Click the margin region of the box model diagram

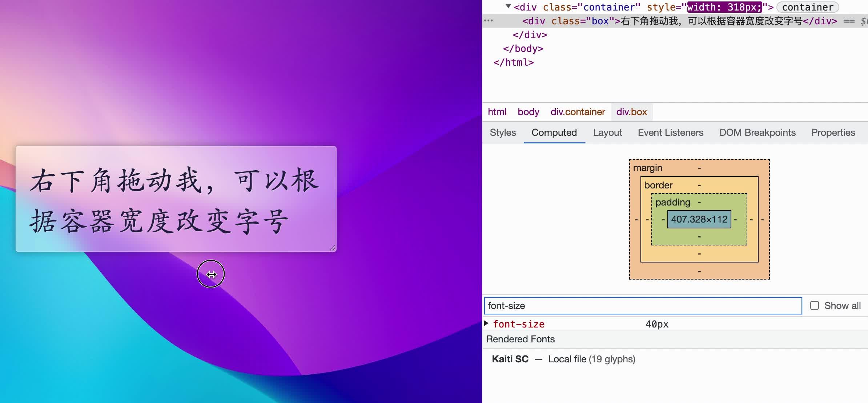647,168
